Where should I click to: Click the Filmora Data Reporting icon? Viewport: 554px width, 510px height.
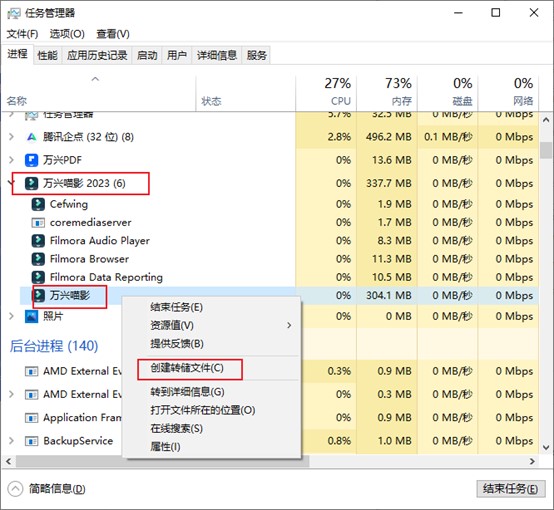(38, 277)
